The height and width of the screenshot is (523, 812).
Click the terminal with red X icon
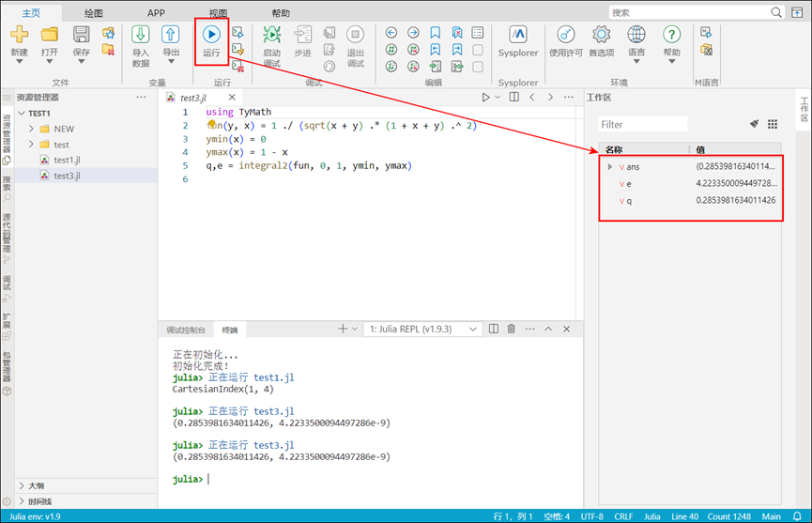tap(237, 66)
